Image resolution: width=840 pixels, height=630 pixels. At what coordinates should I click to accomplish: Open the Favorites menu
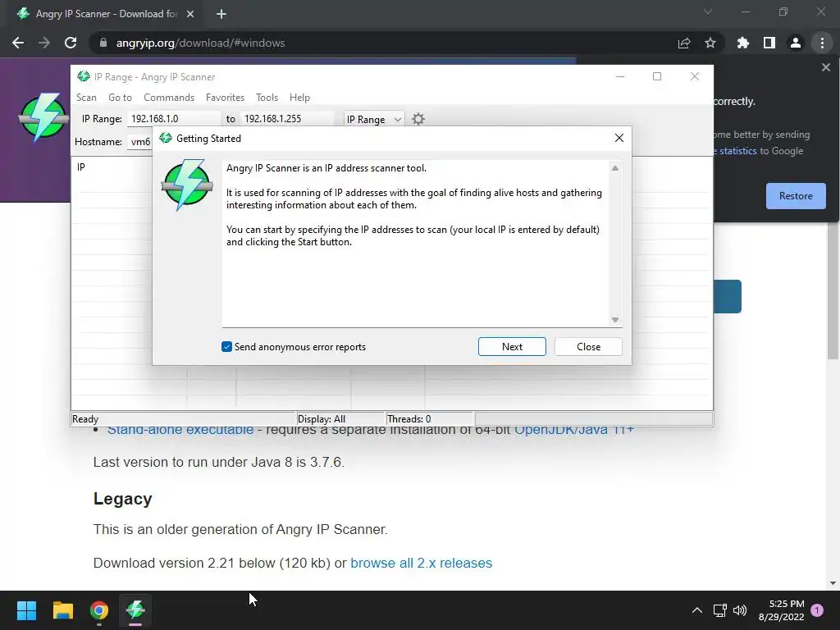[x=225, y=98]
